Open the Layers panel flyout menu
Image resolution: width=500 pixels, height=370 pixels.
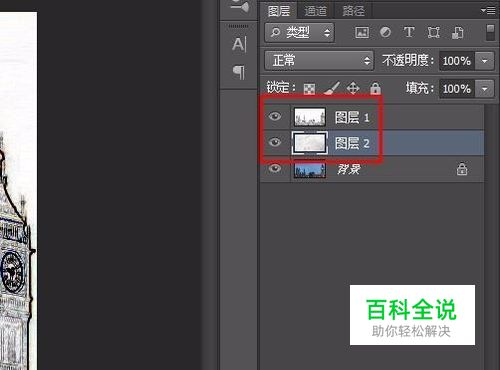point(488,11)
